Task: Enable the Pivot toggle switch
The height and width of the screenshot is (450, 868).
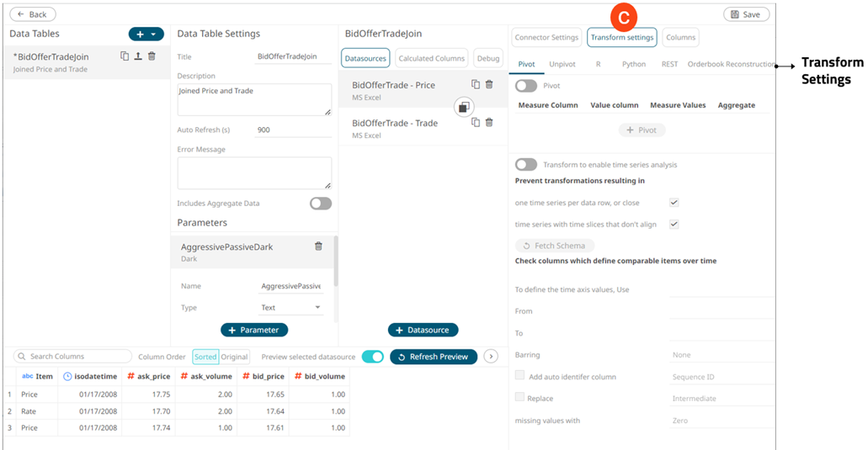Action: coord(526,86)
